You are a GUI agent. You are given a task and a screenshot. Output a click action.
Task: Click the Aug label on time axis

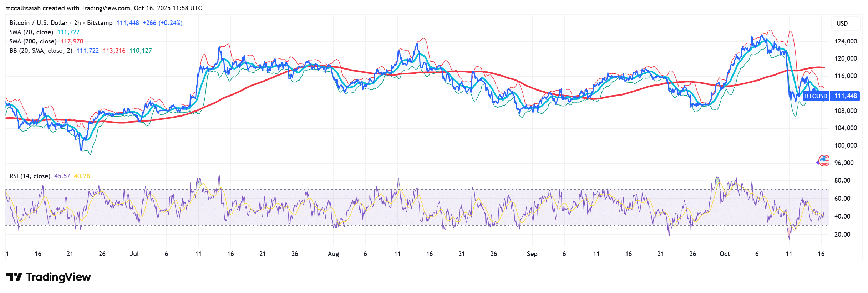click(333, 254)
